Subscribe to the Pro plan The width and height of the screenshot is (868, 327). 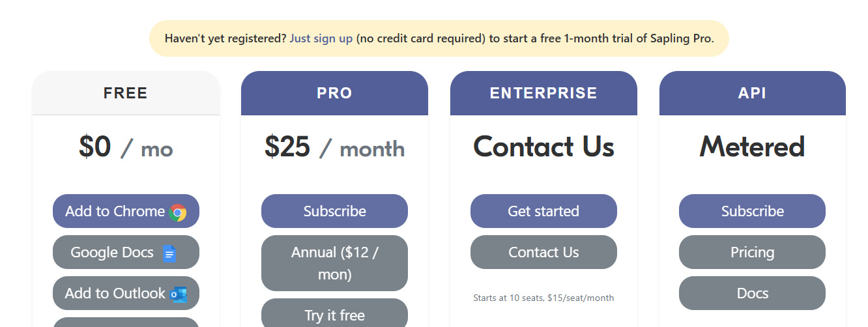(x=334, y=211)
